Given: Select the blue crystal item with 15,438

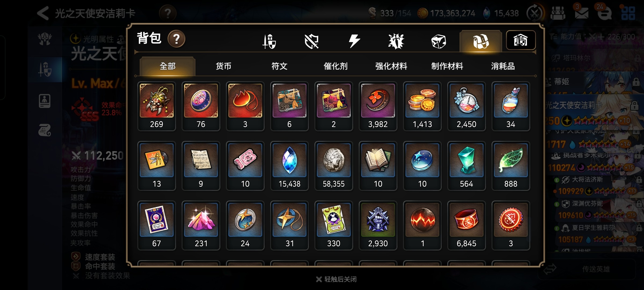Looking at the screenshot, I should pos(289,166).
